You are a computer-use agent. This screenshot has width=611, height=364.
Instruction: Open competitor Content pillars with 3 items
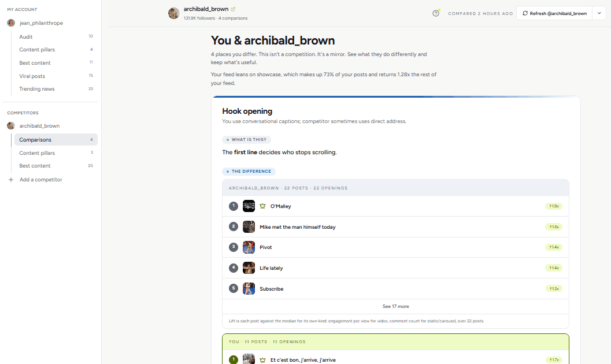(x=55, y=153)
